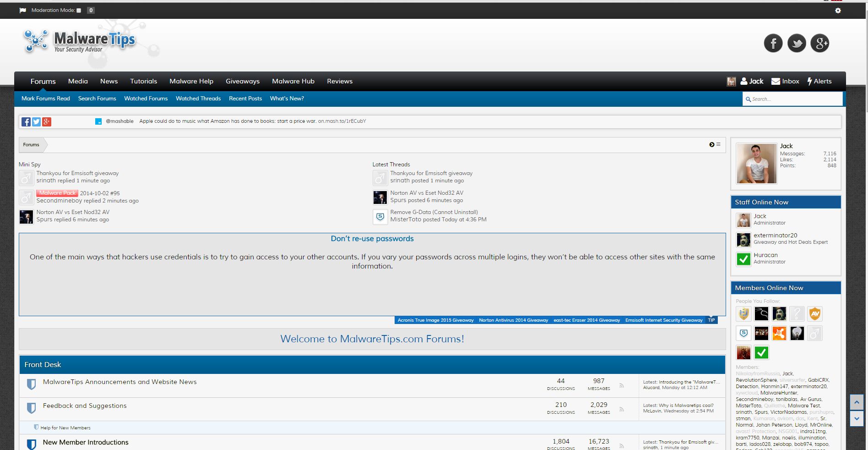This screenshot has width=868, height=450.
Task: Open the Malware Hub tab
Action: tap(293, 81)
